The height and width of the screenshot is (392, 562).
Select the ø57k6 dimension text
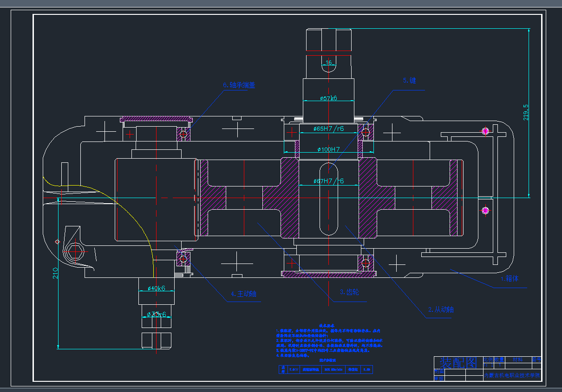click(x=328, y=98)
